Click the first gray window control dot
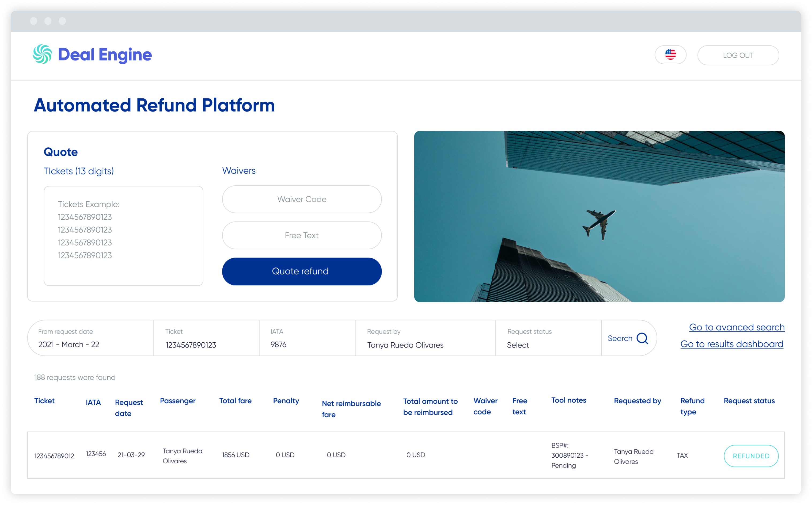The image size is (812, 505). pyautogui.click(x=34, y=21)
